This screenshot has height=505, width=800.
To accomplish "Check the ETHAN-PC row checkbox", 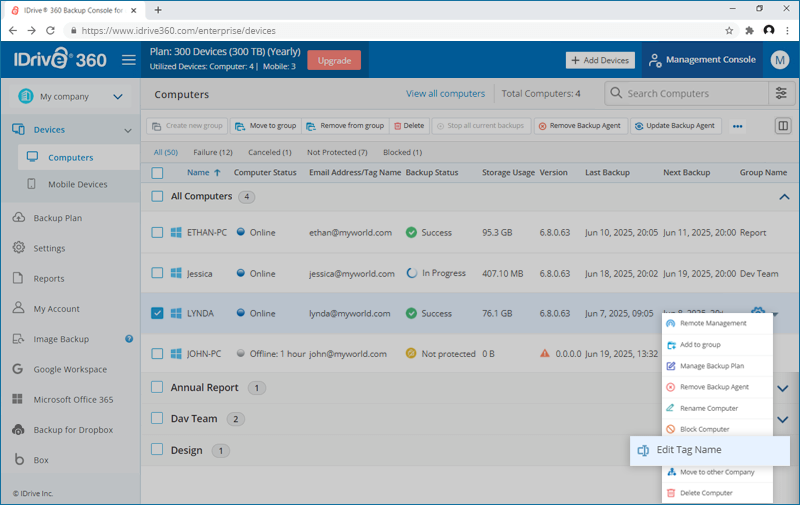I will (x=157, y=233).
